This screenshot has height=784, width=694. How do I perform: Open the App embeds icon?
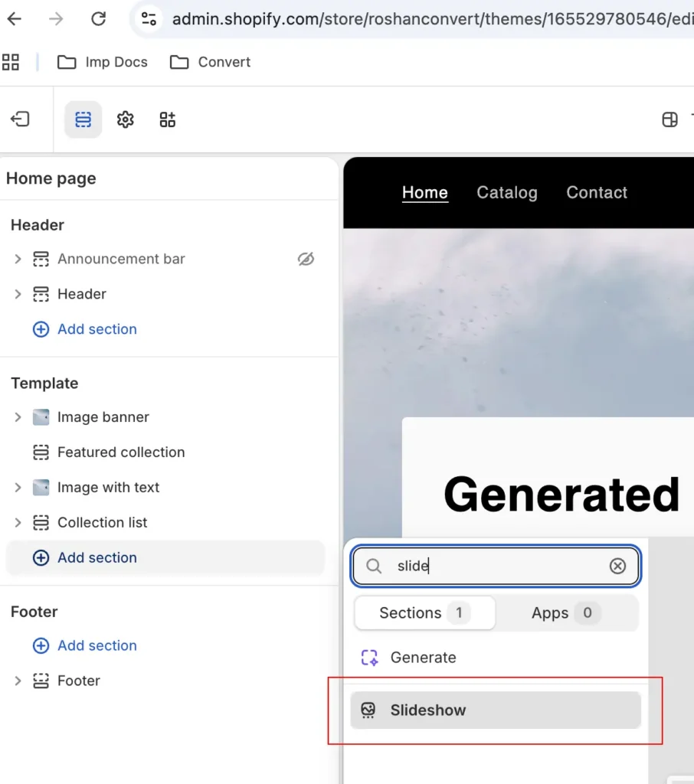point(167,119)
